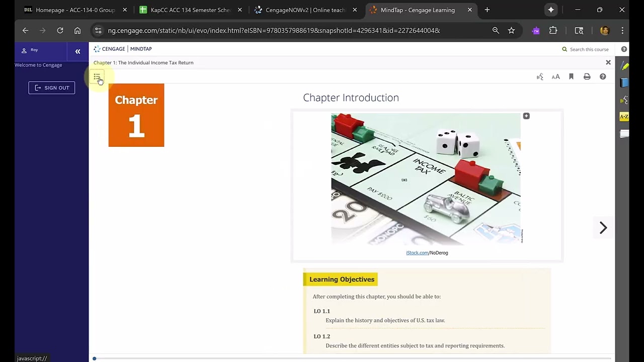Open the ReadSpeaker listen icon in reader toolbar
Image resolution: width=644 pixels, height=362 pixels.
[540, 77]
